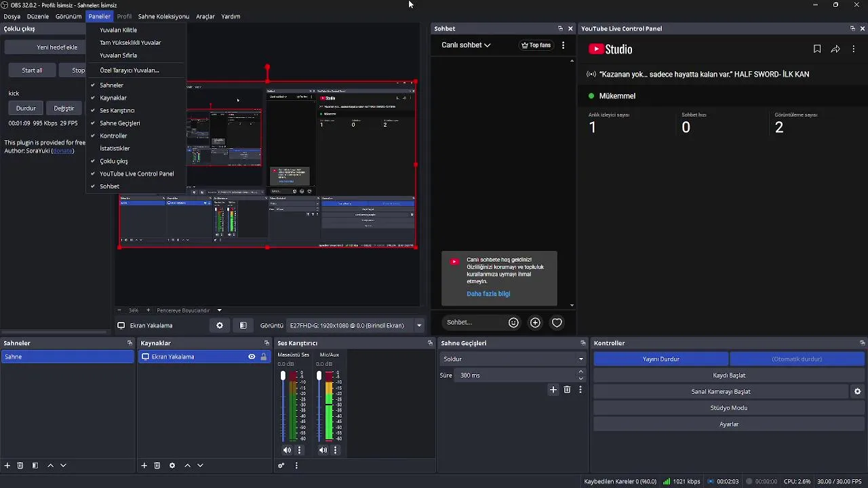The width and height of the screenshot is (868, 488).
Task: Open emoji picker in chat input
Action: (x=513, y=323)
